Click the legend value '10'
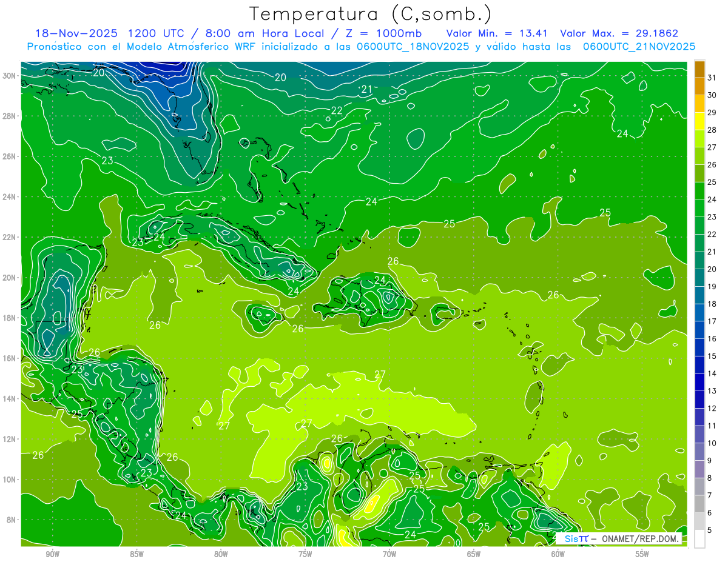 [x=712, y=443]
